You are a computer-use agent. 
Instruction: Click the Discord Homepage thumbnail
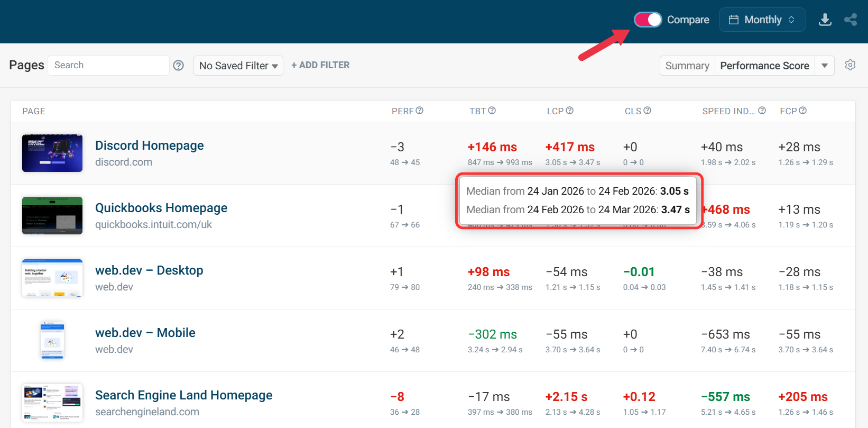(52, 153)
